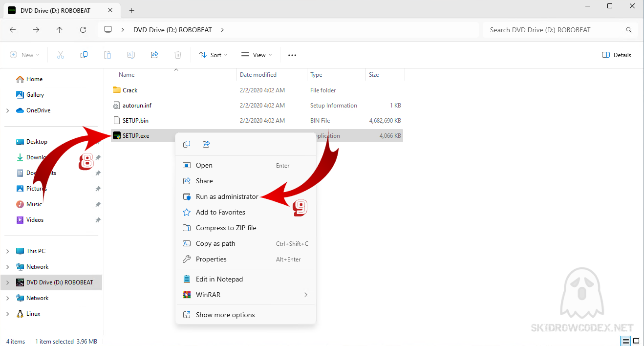Image resolution: width=644 pixels, height=346 pixels.
Task: Click the search magnifier icon
Action: (629, 30)
